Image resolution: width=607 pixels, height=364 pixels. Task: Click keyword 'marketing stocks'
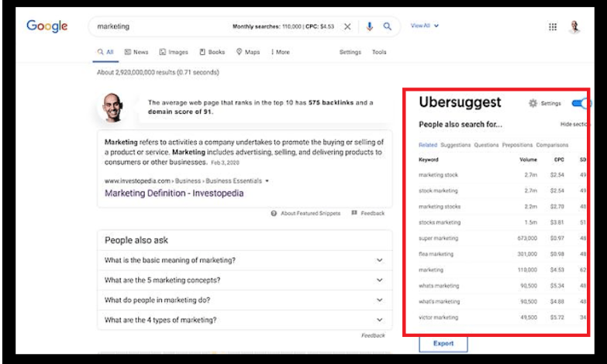(x=440, y=207)
